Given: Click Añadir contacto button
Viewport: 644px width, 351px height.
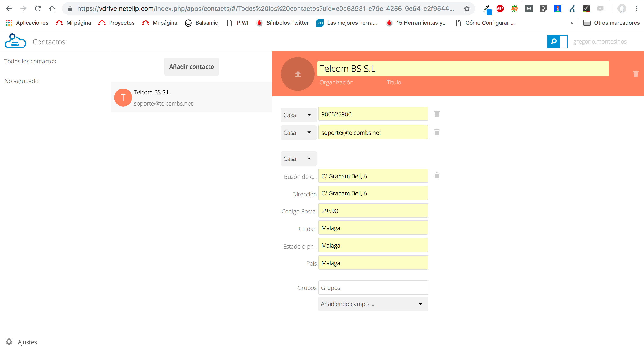Looking at the screenshot, I should [191, 67].
